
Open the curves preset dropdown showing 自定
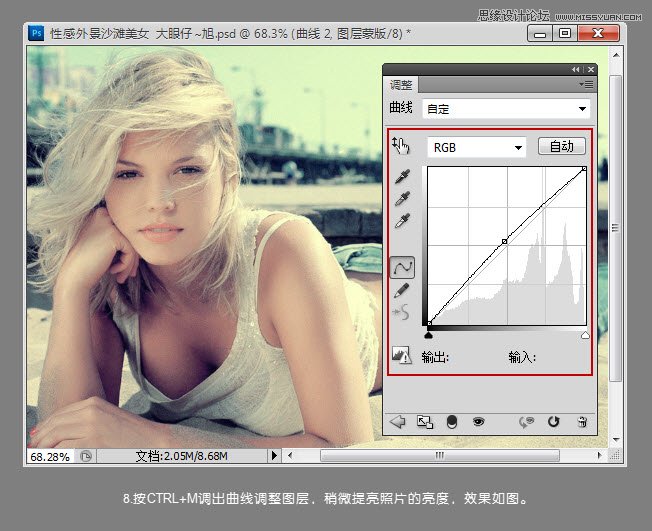point(506,109)
